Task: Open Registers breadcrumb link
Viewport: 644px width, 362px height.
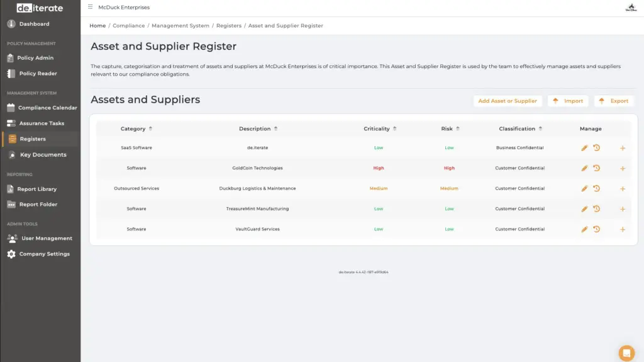Action: tap(229, 26)
